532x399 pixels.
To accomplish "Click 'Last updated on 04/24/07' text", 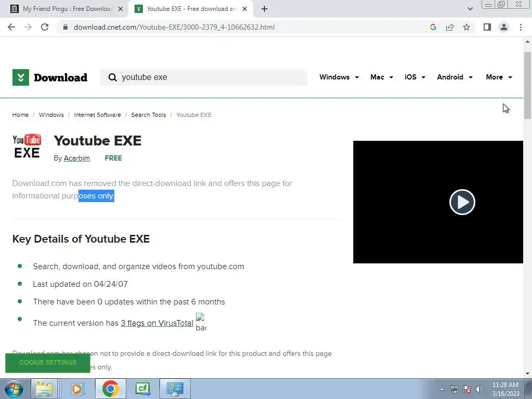I will 80,284.
